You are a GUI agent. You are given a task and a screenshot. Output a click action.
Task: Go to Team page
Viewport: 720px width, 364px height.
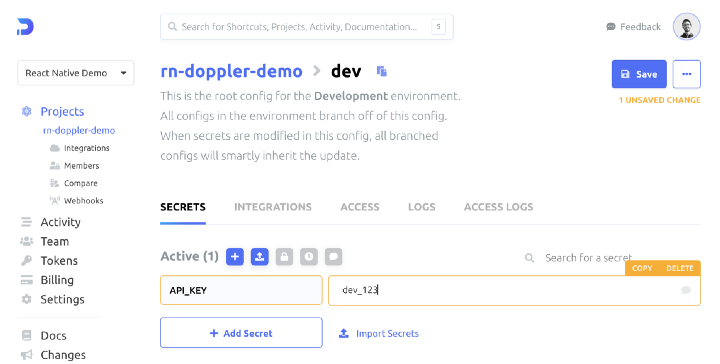(x=55, y=241)
